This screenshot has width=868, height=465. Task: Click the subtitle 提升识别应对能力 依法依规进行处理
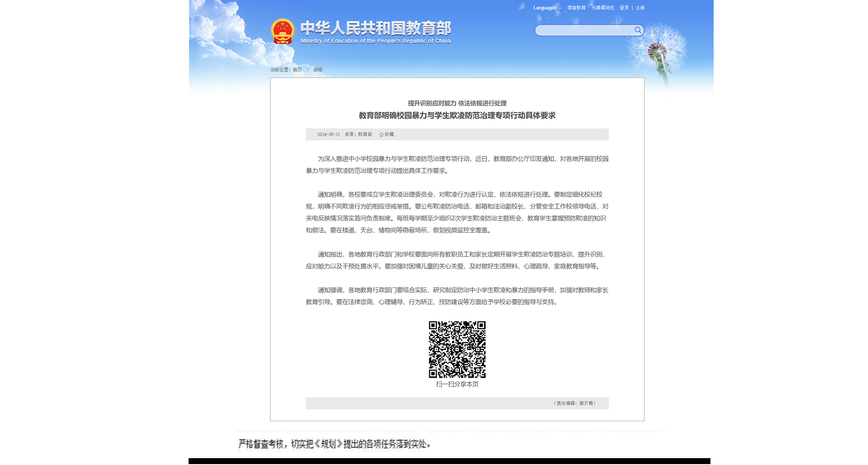coord(457,103)
